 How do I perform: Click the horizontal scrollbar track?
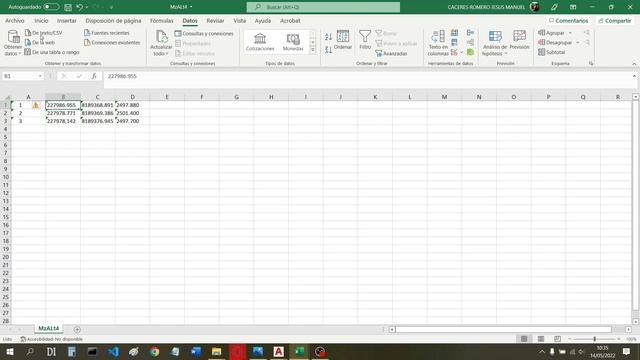point(503,329)
